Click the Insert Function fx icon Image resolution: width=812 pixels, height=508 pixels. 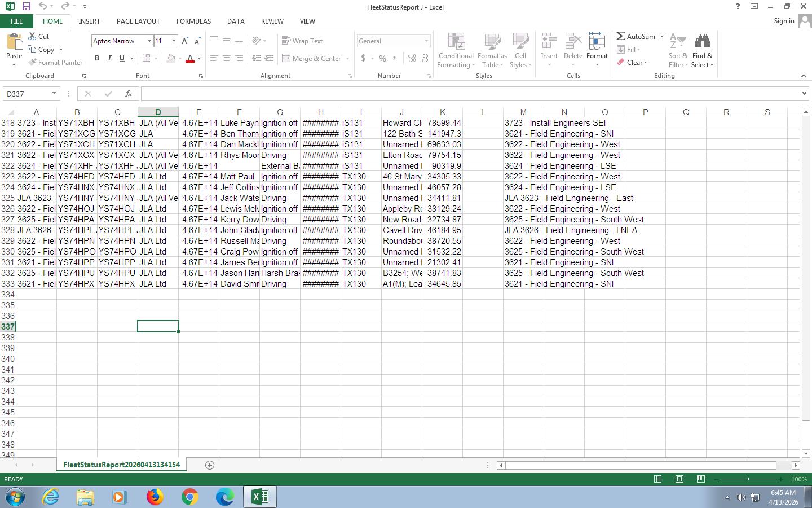(x=129, y=94)
